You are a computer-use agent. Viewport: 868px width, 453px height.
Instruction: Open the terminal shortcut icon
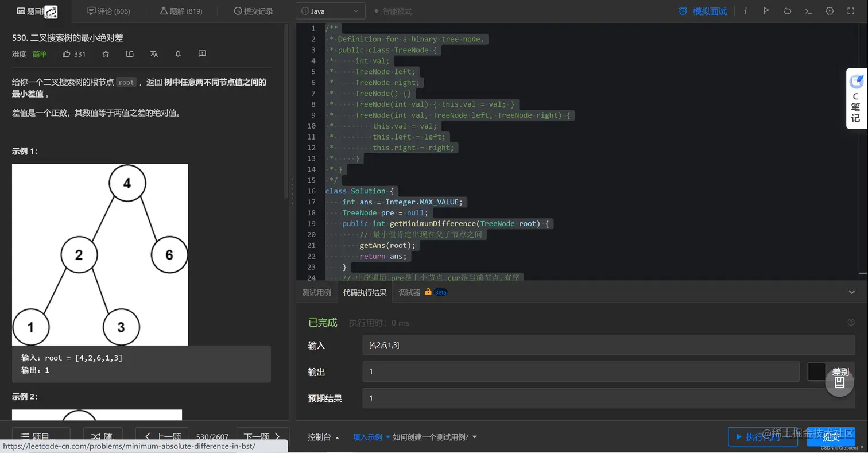pyautogui.click(x=808, y=11)
